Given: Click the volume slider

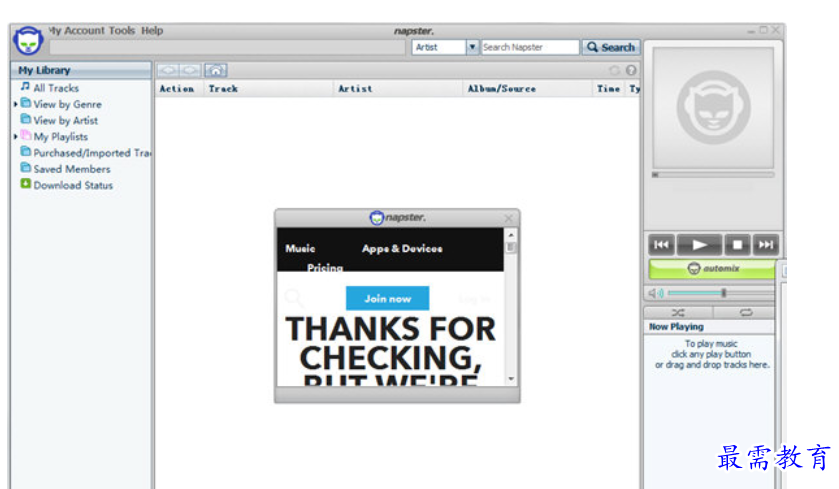Looking at the screenshot, I should tap(721, 293).
